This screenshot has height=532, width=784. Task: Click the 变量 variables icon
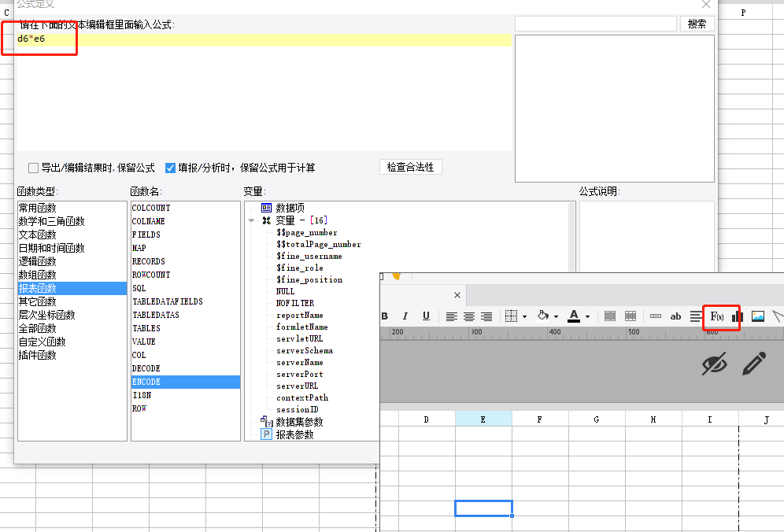click(267, 220)
